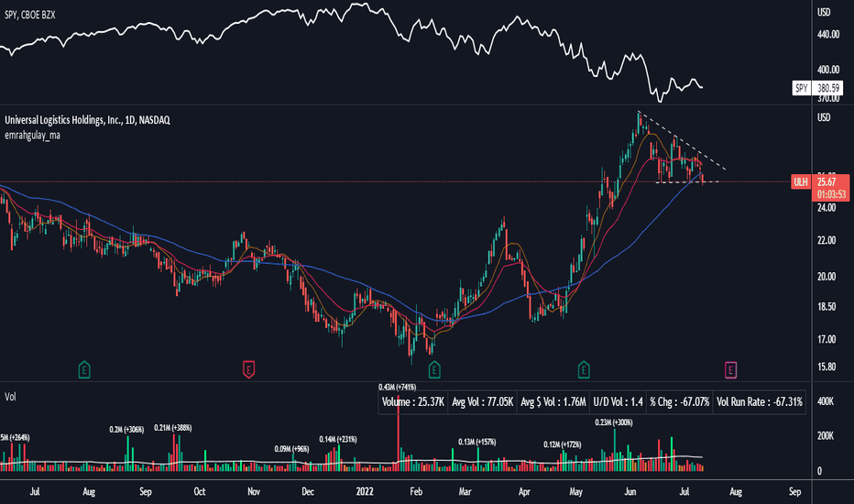Click the 0.23M (+300%) volume label
This screenshot has height=504, width=854.
[614, 422]
